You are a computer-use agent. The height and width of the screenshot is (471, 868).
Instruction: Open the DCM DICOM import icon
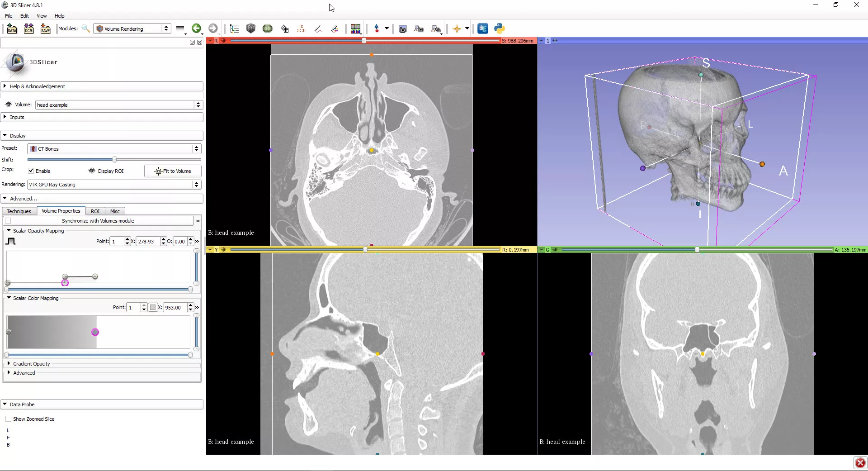pyautogui.click(x=28, y=29)
